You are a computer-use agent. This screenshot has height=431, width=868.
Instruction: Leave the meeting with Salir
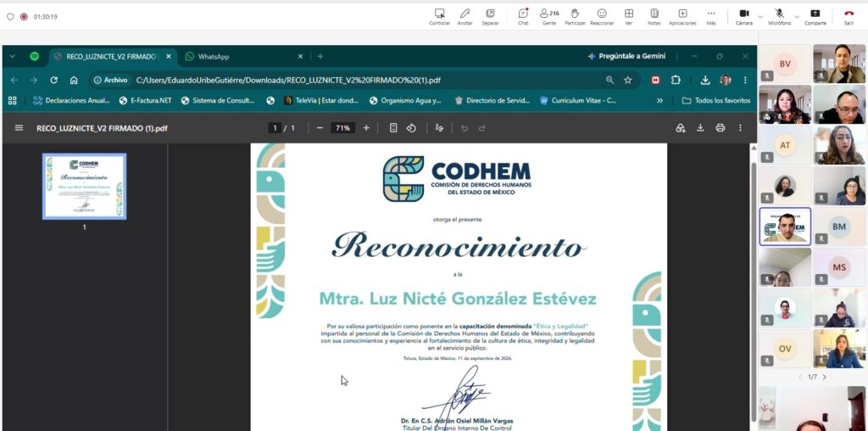click(849, 16)
